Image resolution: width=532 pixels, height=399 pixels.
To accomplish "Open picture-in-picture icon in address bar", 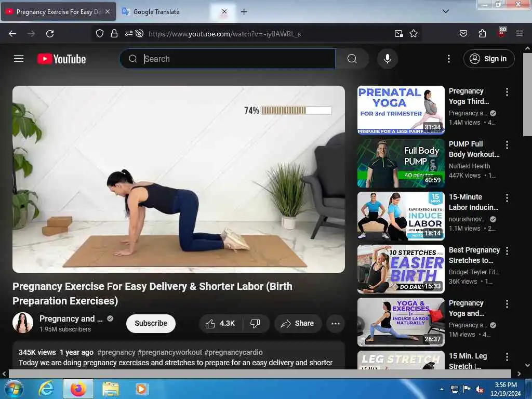I will click(x=398, y=33).
